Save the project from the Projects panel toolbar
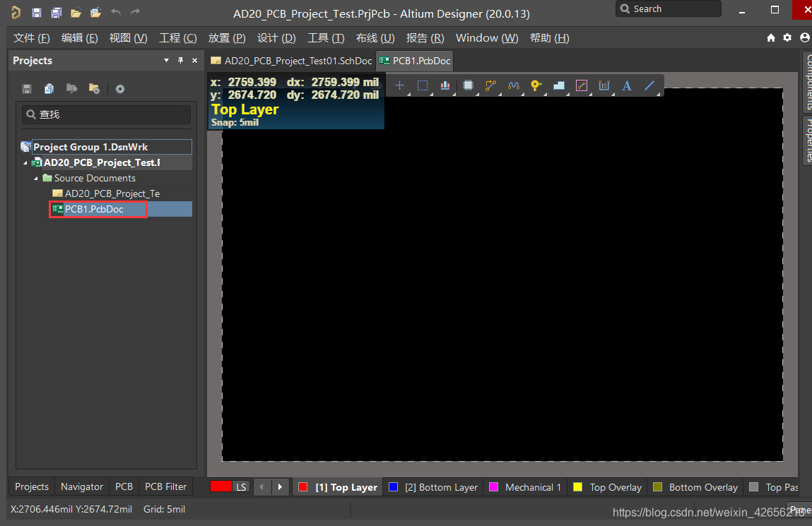 pyautogui.click(x=27, y=89)
